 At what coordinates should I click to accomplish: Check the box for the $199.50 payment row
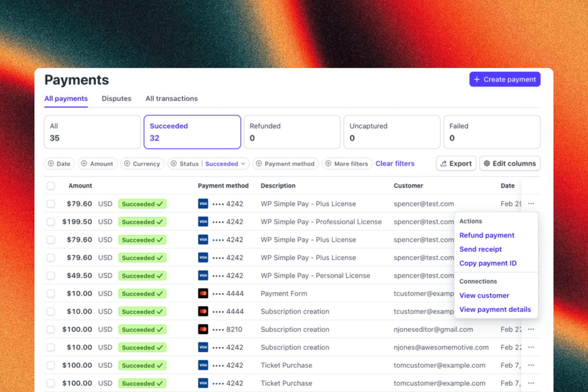click(x=51, y=222)
